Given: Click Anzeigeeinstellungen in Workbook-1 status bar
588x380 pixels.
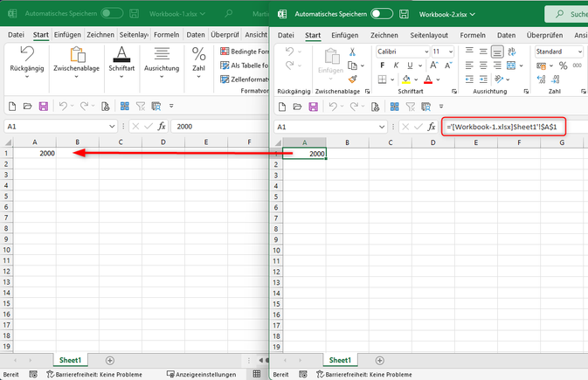Looking at the screenshot, I should pyautogui.click(x=201, y=375).
